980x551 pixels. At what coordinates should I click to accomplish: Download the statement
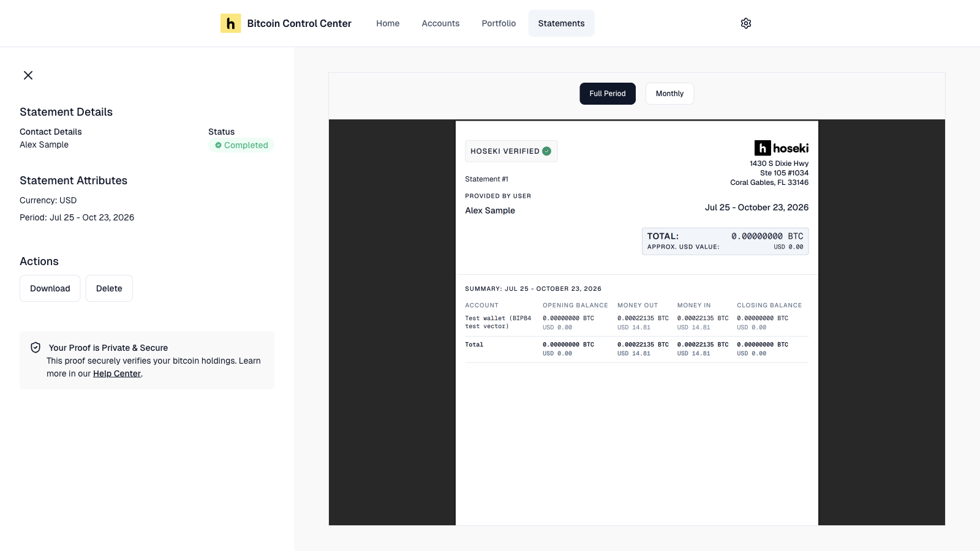[x=50, y=288]
